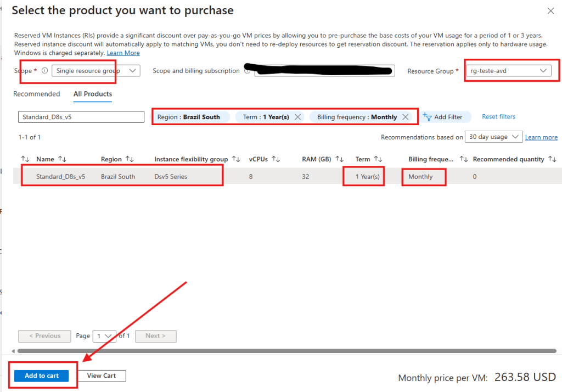Click the Add Filter icon
The image size is (562, 392).
tap(428, 116)
